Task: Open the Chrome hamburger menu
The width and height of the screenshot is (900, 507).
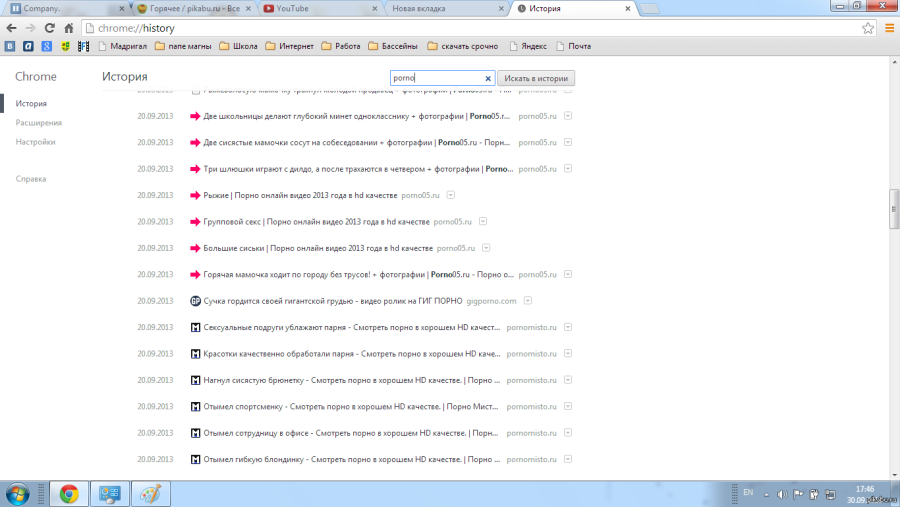Action: (x=889, y=28)
